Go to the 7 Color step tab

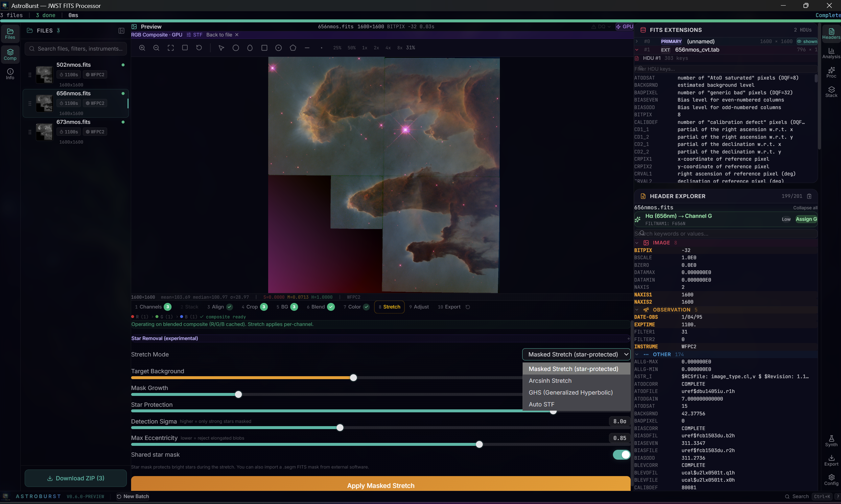[x=356, y=307]
